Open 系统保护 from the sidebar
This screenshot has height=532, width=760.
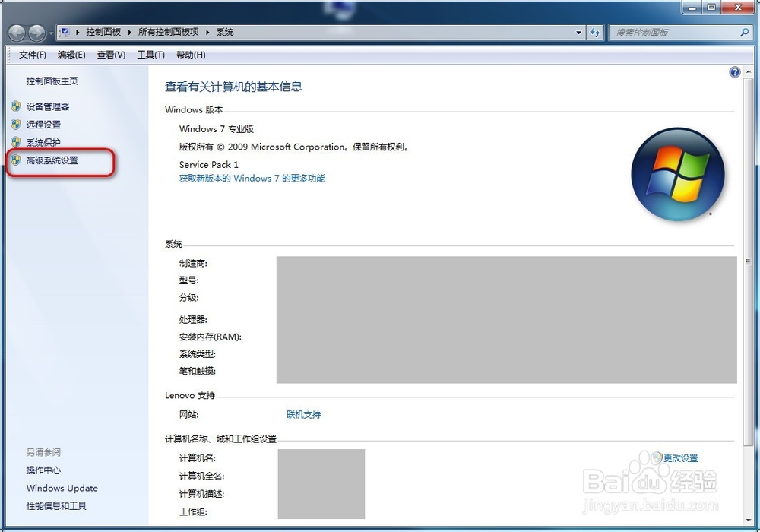click(43, 142)
